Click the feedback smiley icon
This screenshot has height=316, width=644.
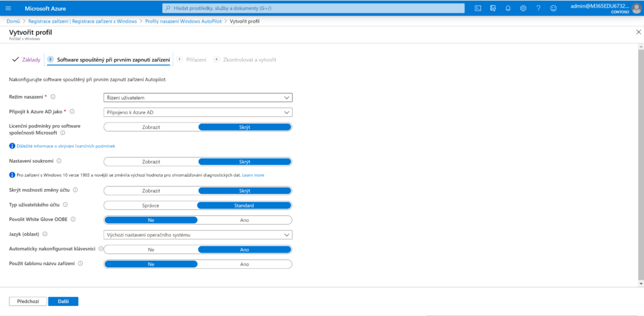553,9
